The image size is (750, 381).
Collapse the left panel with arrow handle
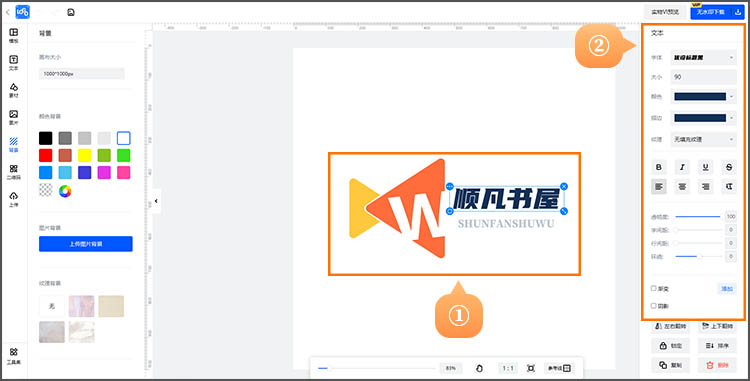(155, 201)
